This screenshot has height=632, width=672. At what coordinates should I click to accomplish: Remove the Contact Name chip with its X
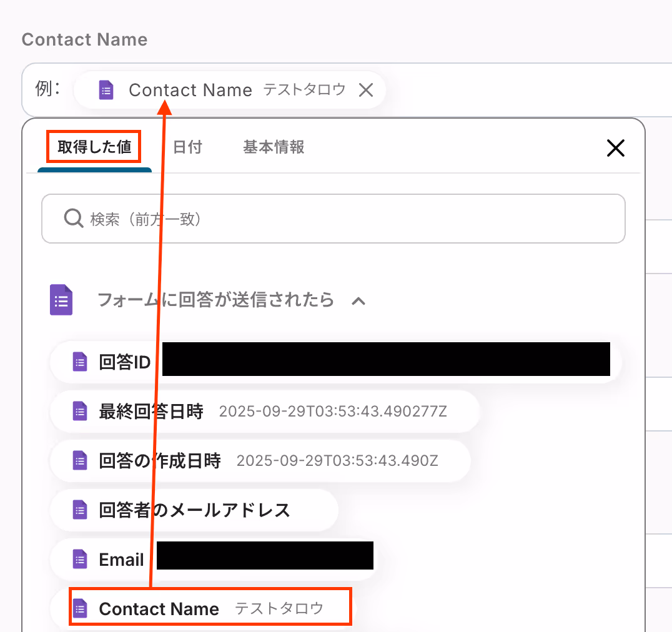click(365, 90)
